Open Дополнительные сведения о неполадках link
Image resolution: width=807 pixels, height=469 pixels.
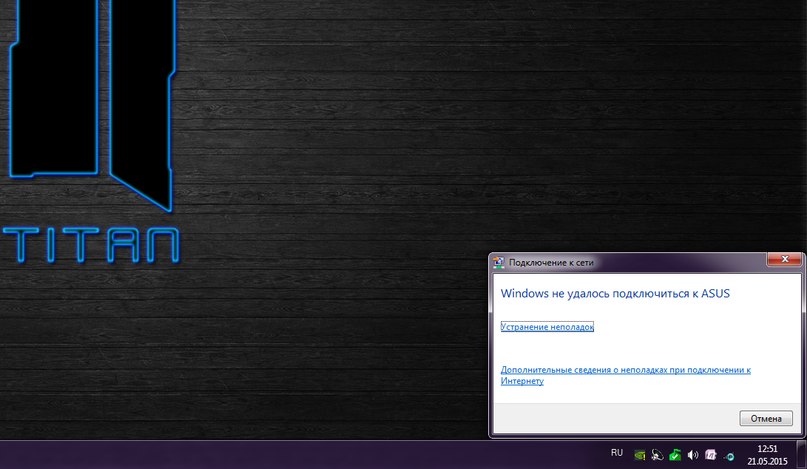point(625,375)
